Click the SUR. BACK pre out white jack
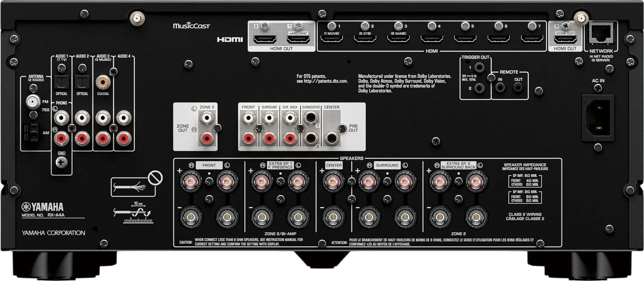Image resolution: width=644 pixels, height=281 pixels. (x=290, y=118)
